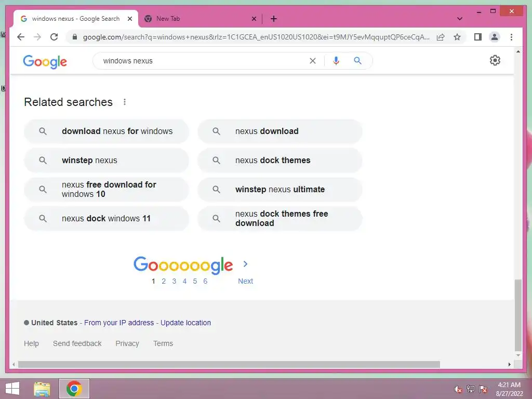Open the Chrome profile avatar
This screenshot has width=532, height=399.
pyautogui.click(x=495, y=37)
